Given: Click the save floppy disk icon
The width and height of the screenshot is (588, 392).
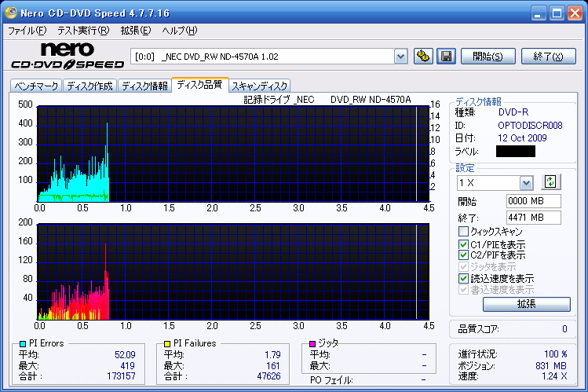Looking at the screenshot, I should [446, 57].
